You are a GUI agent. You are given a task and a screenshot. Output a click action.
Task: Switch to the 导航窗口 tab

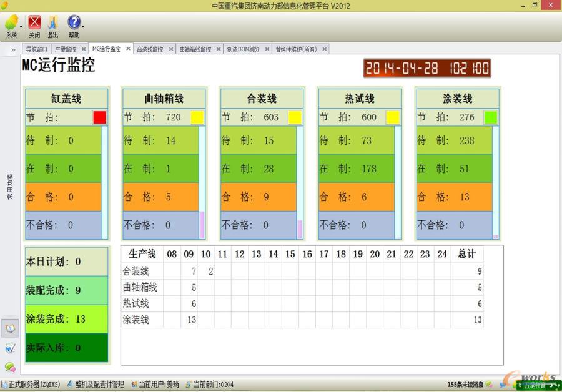36,49
